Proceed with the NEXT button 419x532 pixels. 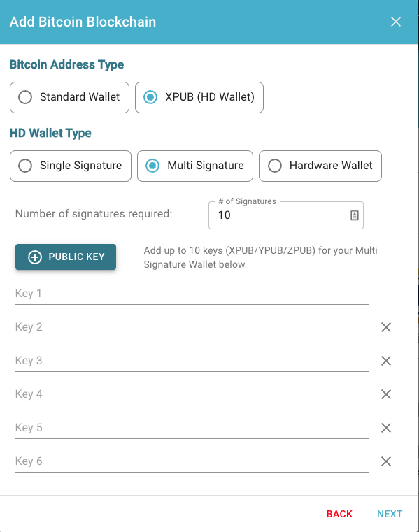pyautogui.click(x=390, y=514)
